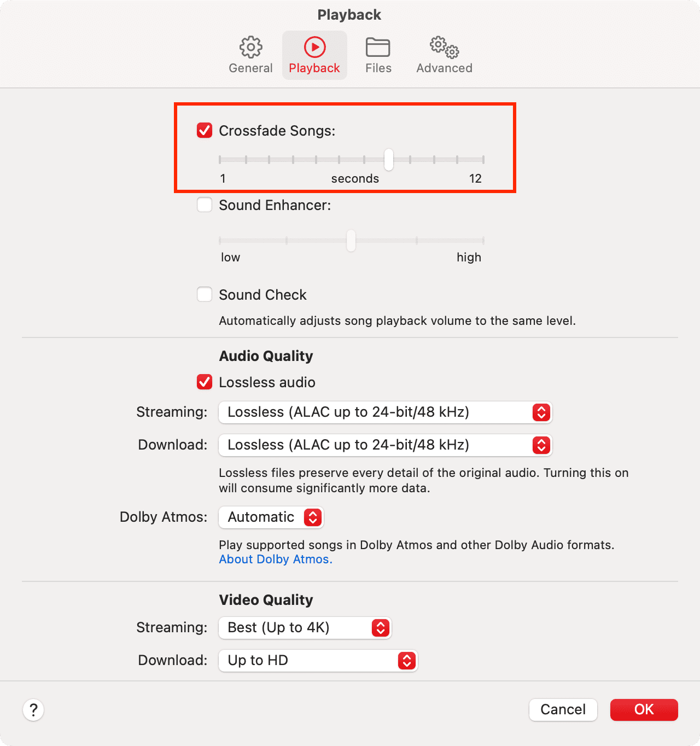Confirm settings with the OK button

(x=644, y=709)
